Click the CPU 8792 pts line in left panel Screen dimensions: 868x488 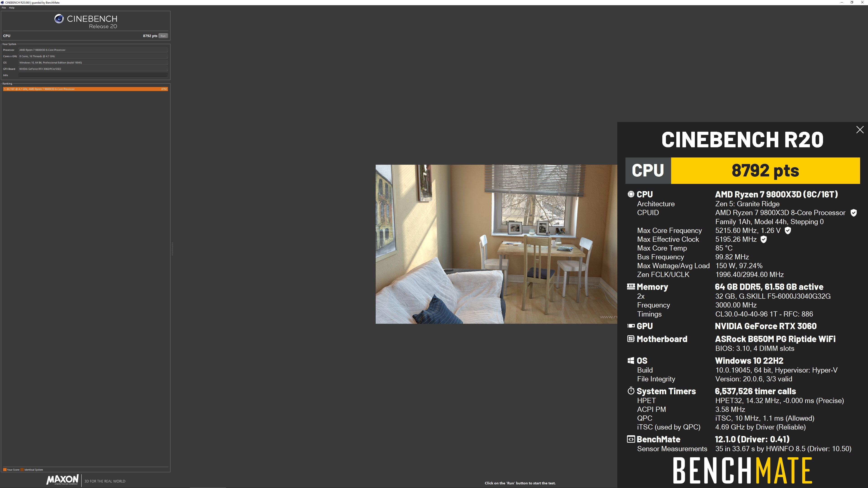85,36
